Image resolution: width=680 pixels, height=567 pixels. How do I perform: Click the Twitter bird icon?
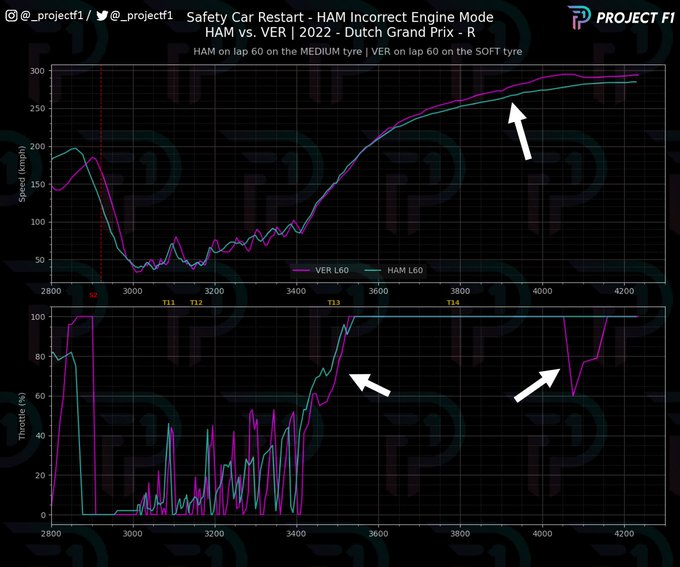click(102, 16)
